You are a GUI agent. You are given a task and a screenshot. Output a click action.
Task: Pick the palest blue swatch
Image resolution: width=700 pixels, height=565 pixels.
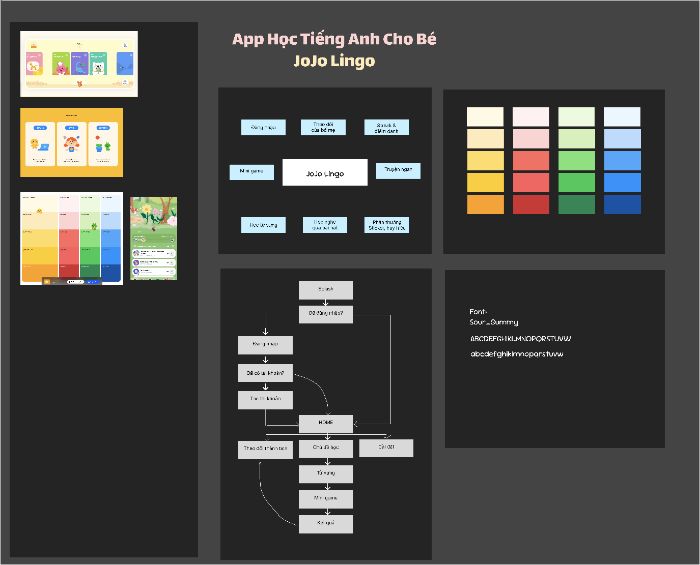pyautogui.click(x=622, y=116)
